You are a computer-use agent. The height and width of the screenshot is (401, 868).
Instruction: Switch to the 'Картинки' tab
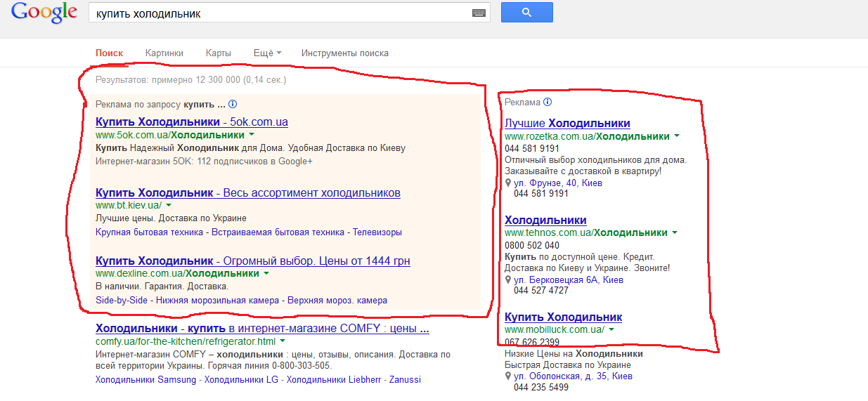[x=164, y=53]
